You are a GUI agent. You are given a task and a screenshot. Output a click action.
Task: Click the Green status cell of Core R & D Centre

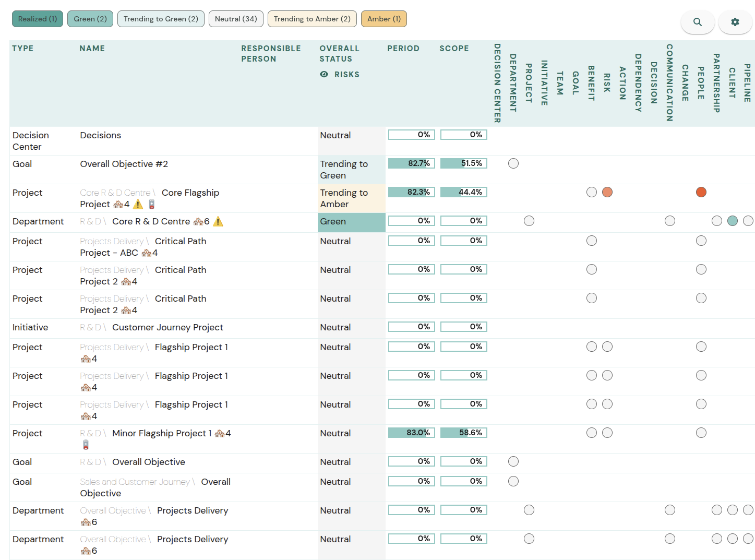coord(352,222)
